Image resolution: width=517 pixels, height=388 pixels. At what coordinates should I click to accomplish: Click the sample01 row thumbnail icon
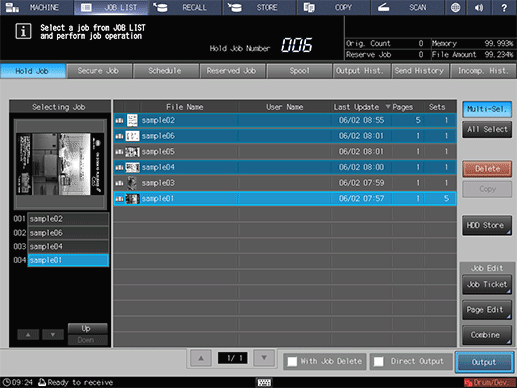tap(132, 199)
